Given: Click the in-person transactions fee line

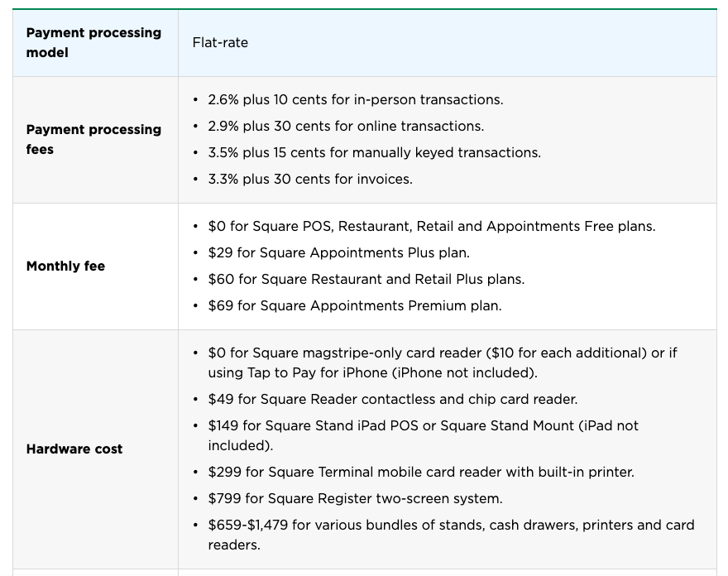Looking at the screenshot, I should pyautogui.click(x=356, y=100).
